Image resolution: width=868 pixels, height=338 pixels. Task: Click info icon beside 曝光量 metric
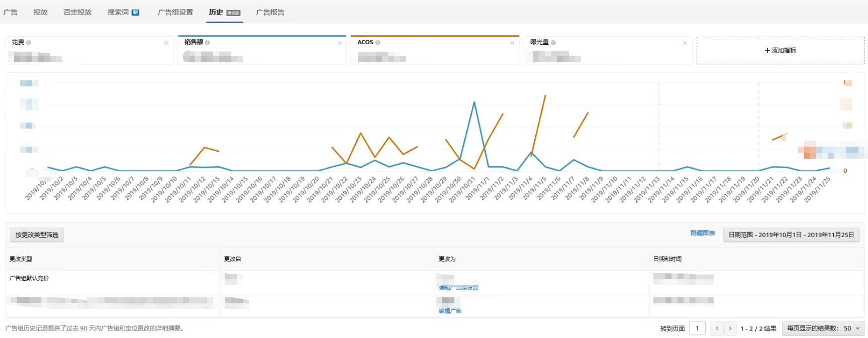[553, 43]
